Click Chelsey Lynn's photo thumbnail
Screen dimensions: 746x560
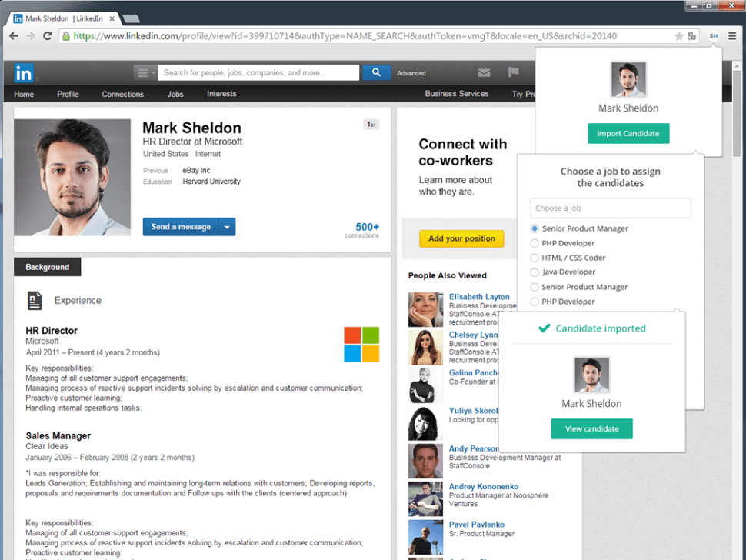tap(425, 348)
